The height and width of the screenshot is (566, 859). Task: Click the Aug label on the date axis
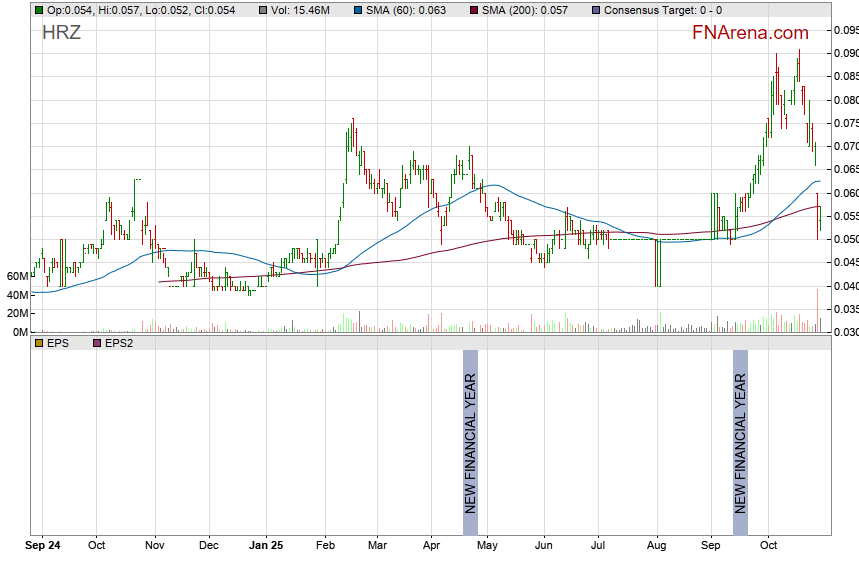(x=657, y=546)
